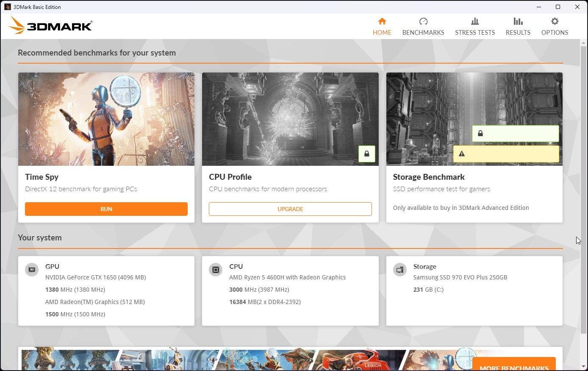Click UPGRADE under CPU Profile

point(290,209)
